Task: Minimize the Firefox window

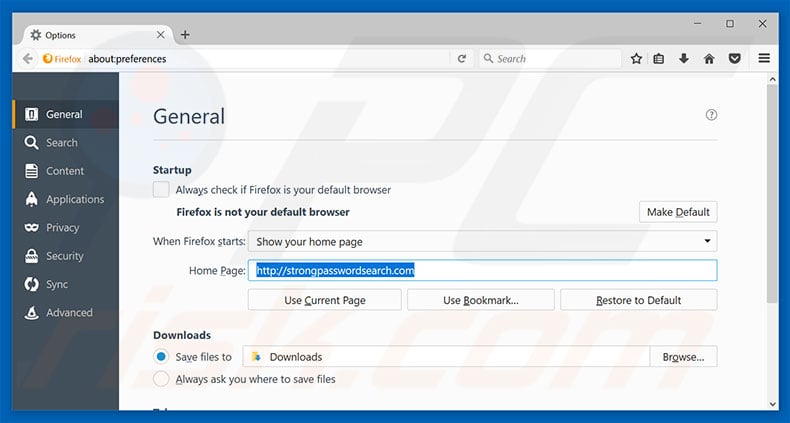Action: 698,24
